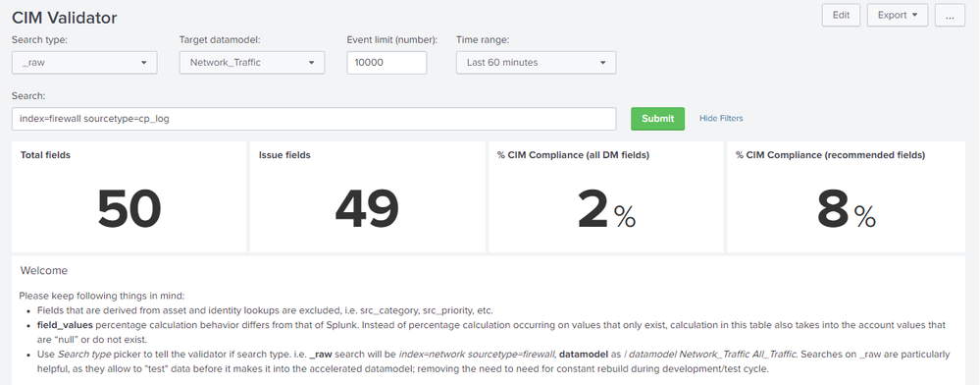This screenshot has width=980, height=385.
Task: Click the "Time range:" label
Action: click(x=483, y=39)
